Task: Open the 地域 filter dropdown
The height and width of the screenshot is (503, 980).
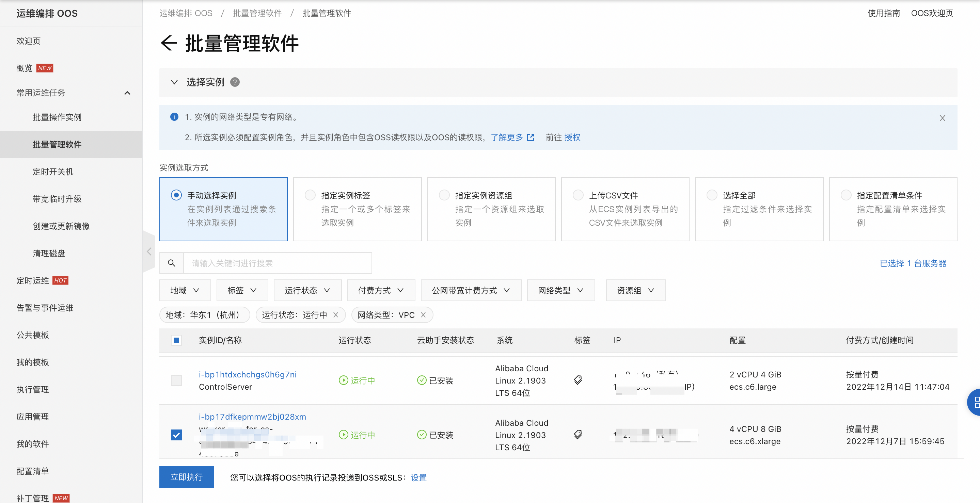Action: (185, 291)
